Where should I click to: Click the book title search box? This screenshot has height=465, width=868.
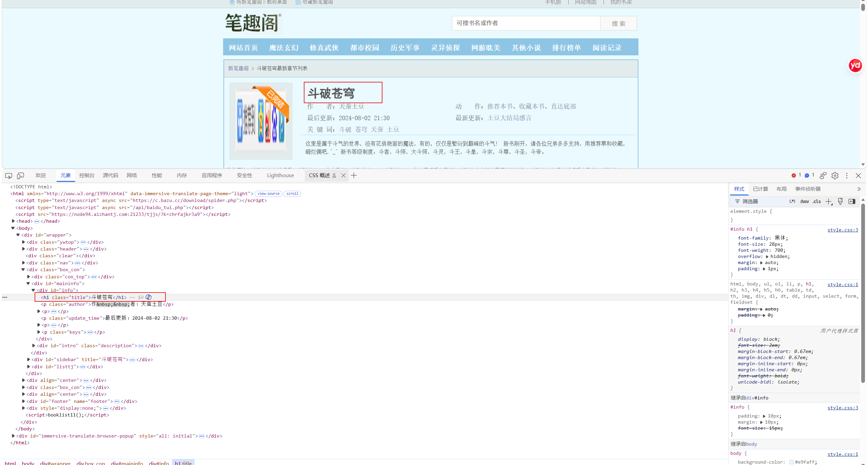526,23
